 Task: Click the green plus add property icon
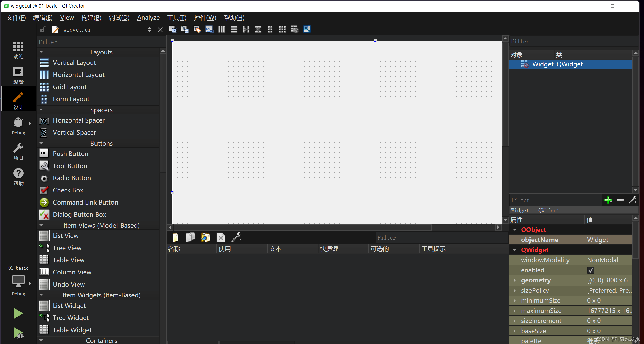[608, 200]
